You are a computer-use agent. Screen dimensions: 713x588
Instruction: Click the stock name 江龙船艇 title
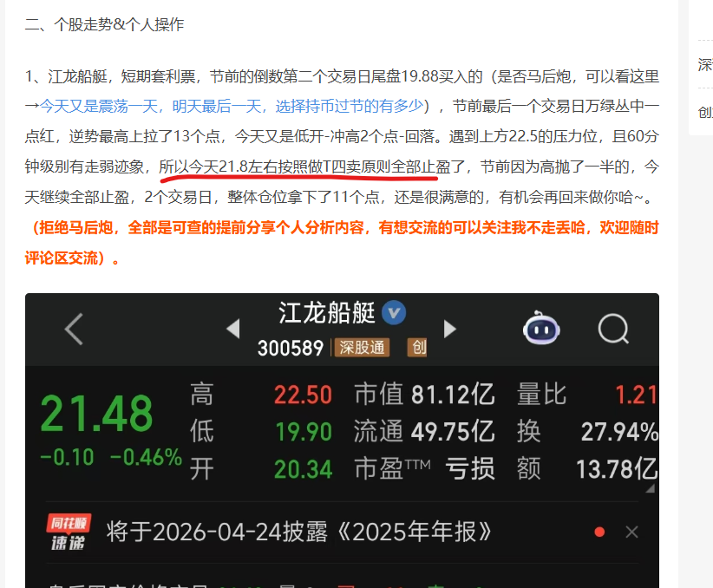coord(326,313)
